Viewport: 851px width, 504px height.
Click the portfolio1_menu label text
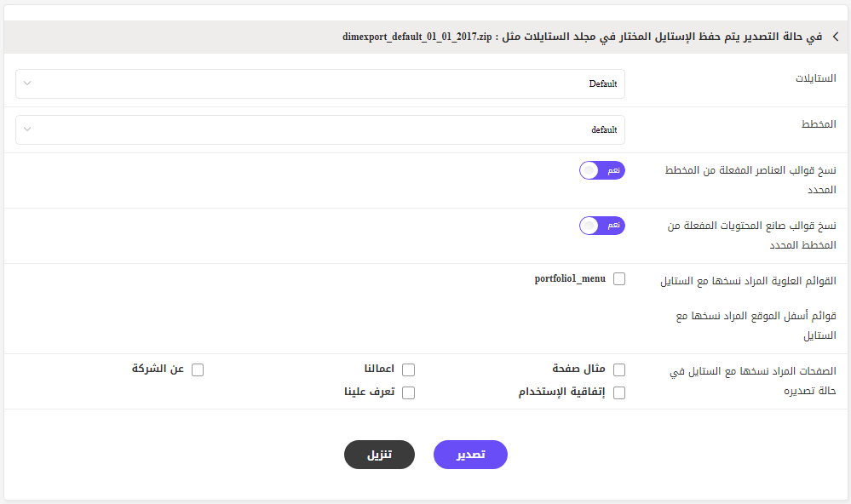pos(570,278)
